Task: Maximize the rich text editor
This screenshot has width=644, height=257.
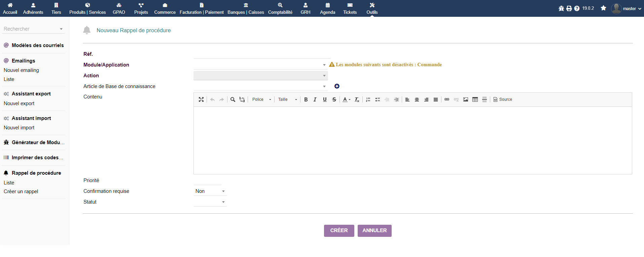Action: tap(201, 99)
